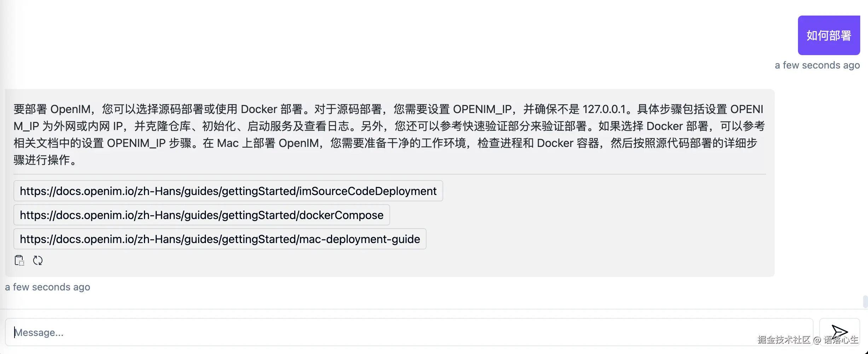This screenshot has width=868, height=354.
Task: Select the 如何部署 user message bubble
Action: coord(829,35)
